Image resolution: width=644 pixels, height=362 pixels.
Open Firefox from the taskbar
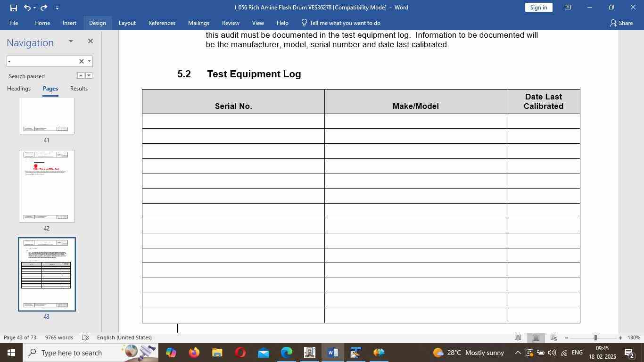[194, 353]
